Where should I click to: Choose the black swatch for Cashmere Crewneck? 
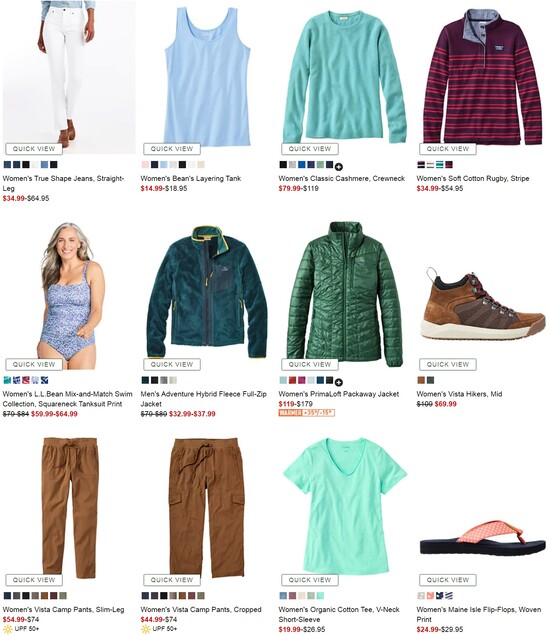pos(283,165)
